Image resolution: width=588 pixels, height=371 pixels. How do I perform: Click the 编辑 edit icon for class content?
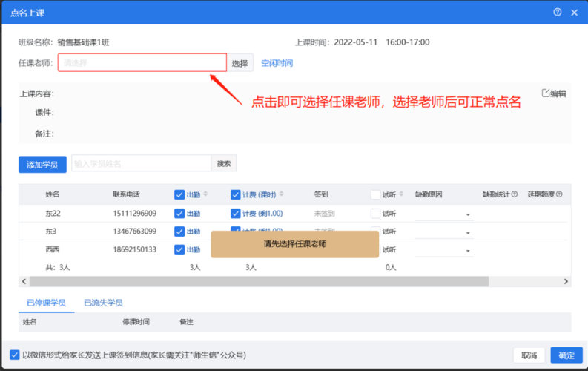tap(547, 93)
